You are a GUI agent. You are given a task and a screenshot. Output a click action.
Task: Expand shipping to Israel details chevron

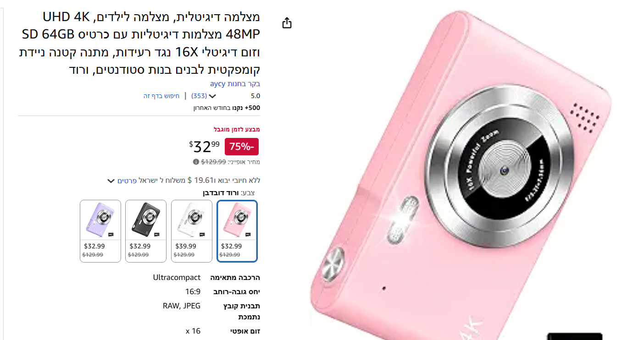[x=111, y=181]
